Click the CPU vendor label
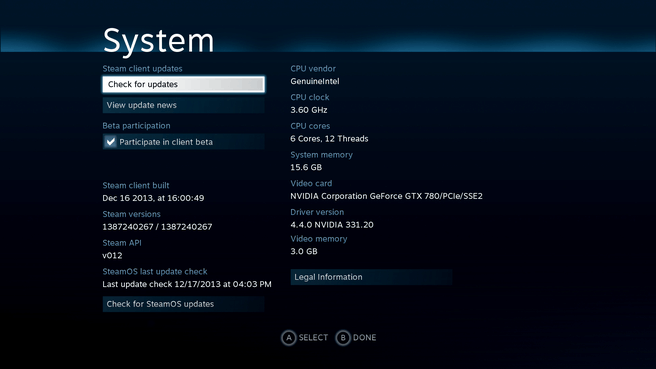This screenshot has height=369, width=656. click(x=313, y=69)
